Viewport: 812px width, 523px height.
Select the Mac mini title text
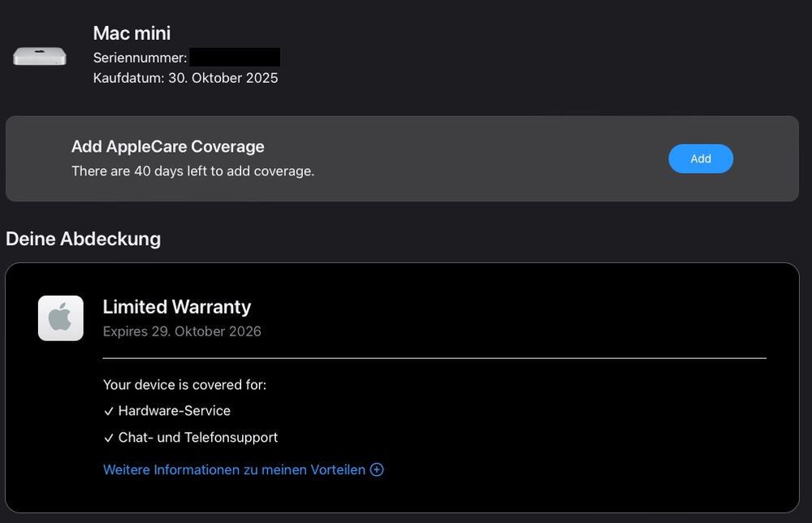pyautogui.click(x=132, y=33)
